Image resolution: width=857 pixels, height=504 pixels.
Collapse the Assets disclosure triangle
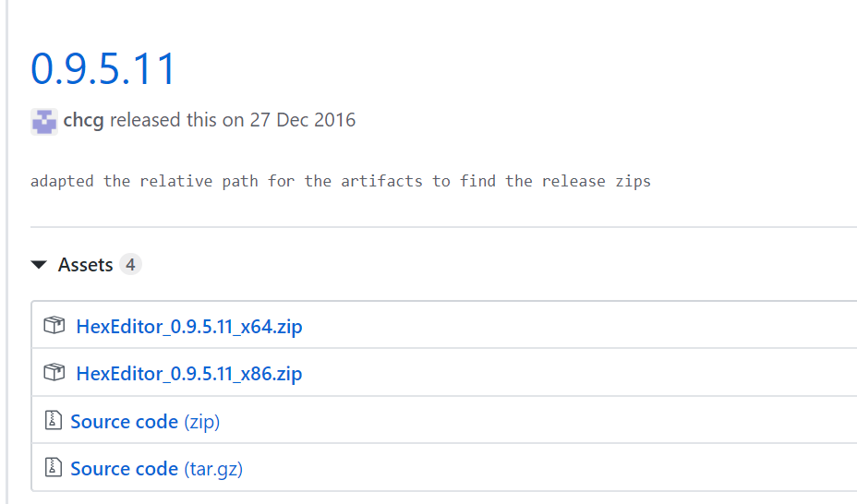click(39, 265)
